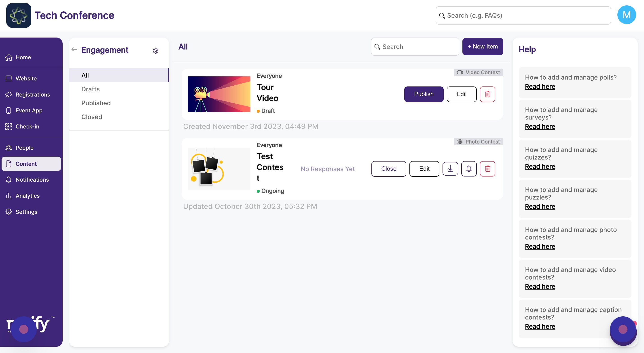Open Analytics in the sidebar
This screenshot has height=353, width=644.
[28, 196]
